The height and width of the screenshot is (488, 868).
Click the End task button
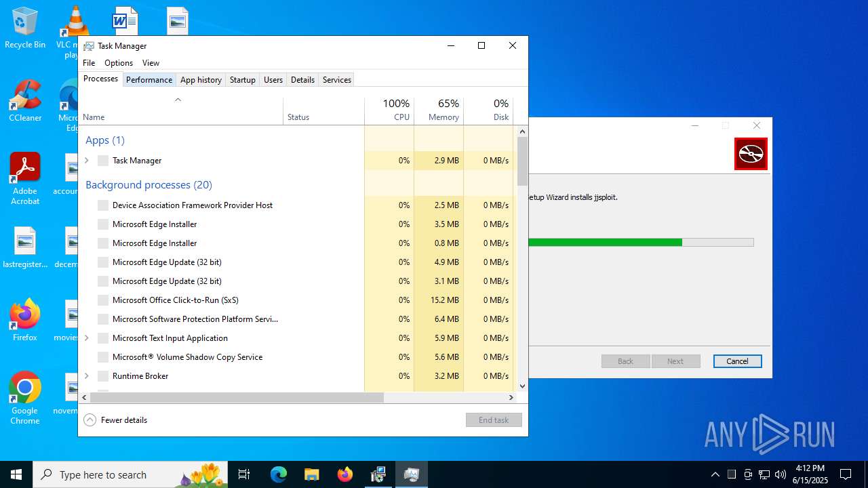coord(494,420)
